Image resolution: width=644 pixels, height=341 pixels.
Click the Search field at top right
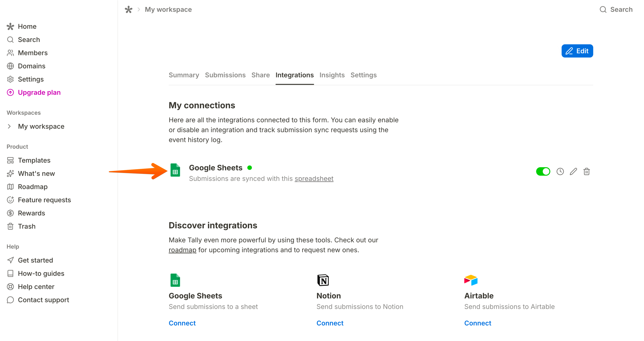[x=616, y=10]
